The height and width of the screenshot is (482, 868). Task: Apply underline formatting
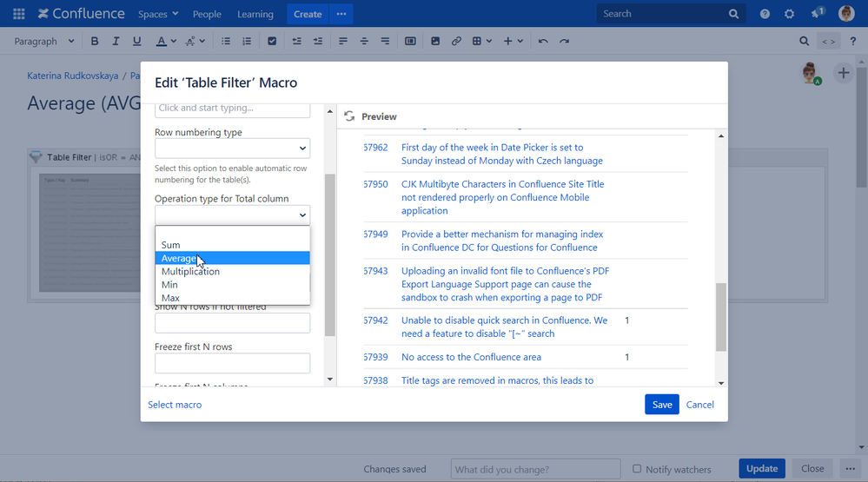(136, 41)
